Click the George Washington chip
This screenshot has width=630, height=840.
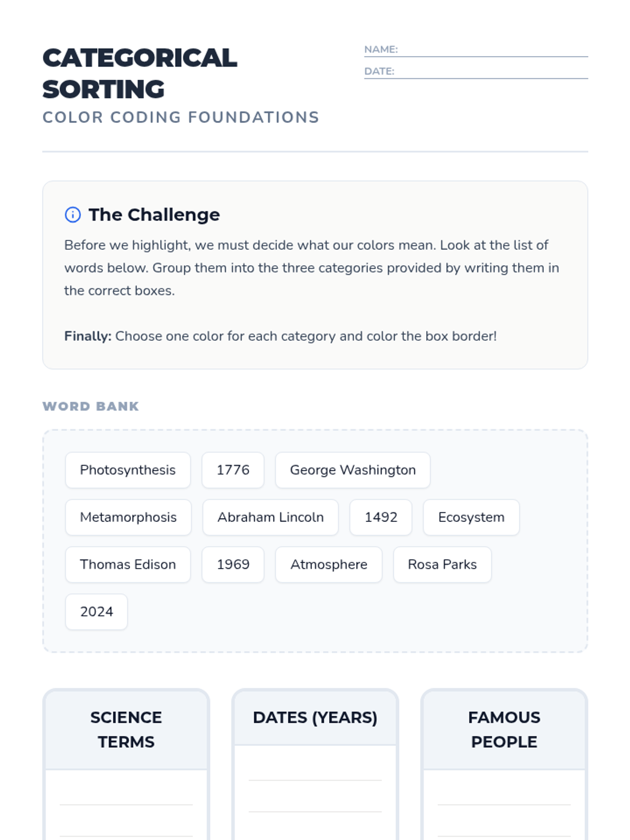coord(353,470)
